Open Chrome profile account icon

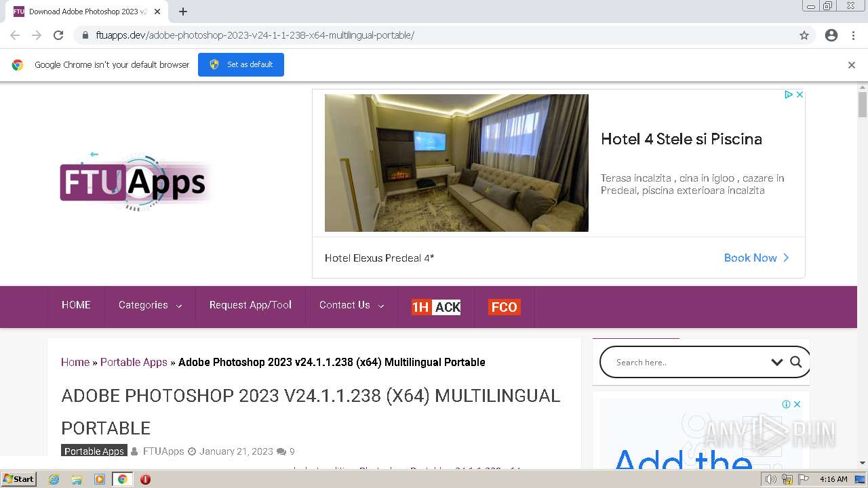pyautogui.click(x=831, y=35)
